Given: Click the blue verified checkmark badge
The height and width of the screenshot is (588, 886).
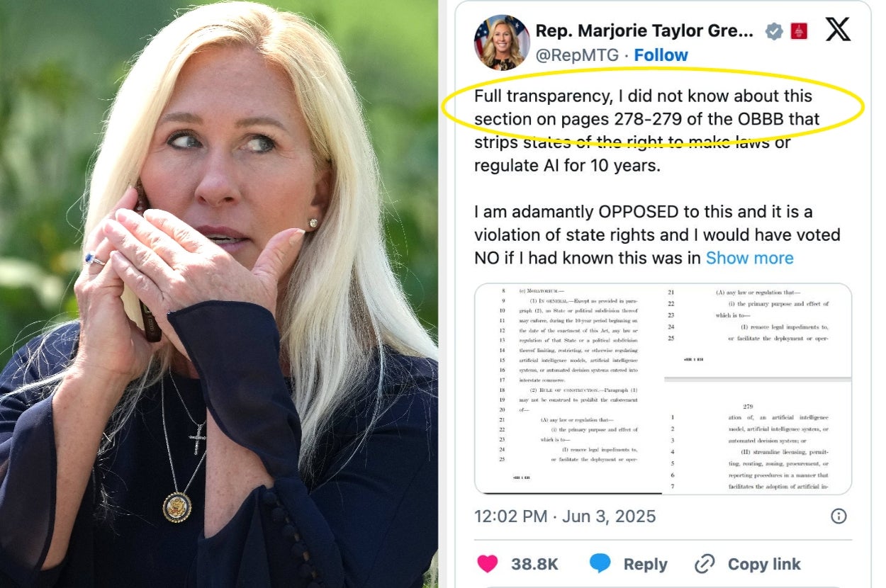Looking at the screenshot, I should point(774,30).
